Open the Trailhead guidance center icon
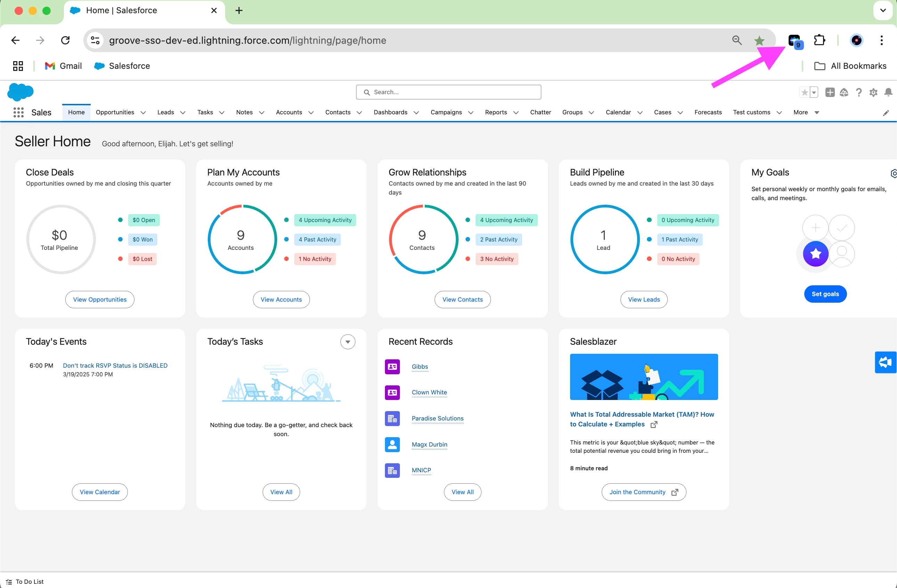 pos(844,92)
